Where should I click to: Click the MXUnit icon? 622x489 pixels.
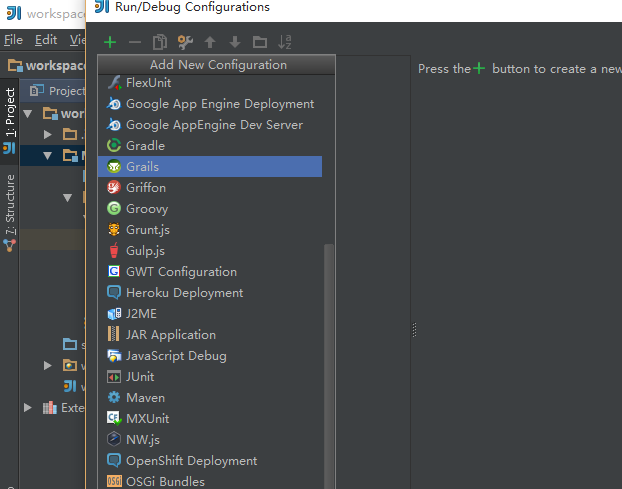[114, 418]
